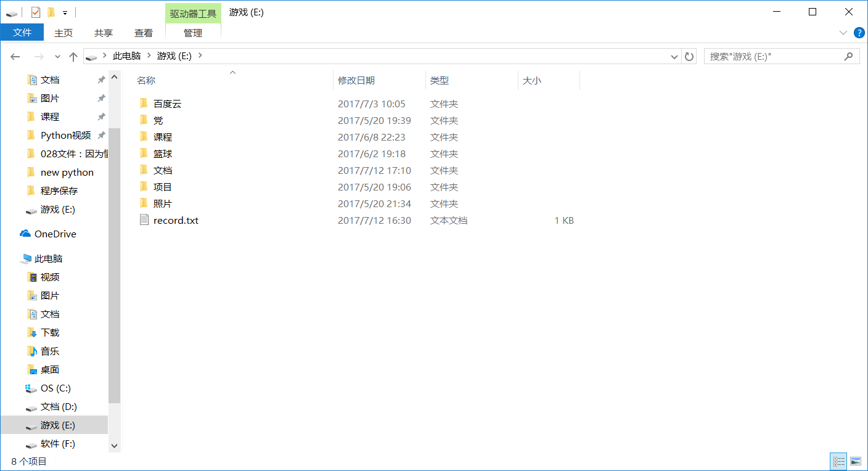Image resolution: width=868 pixels, height=471 pixels.
Task: Navigate up one level with the up arrow
Action: tap(73, 55)
